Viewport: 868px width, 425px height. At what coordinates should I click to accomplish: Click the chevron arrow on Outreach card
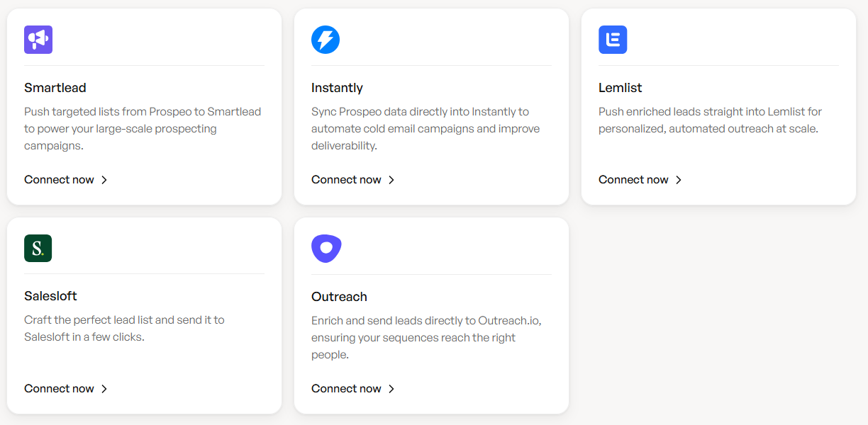pyautogui.click(x=391, y=389)
